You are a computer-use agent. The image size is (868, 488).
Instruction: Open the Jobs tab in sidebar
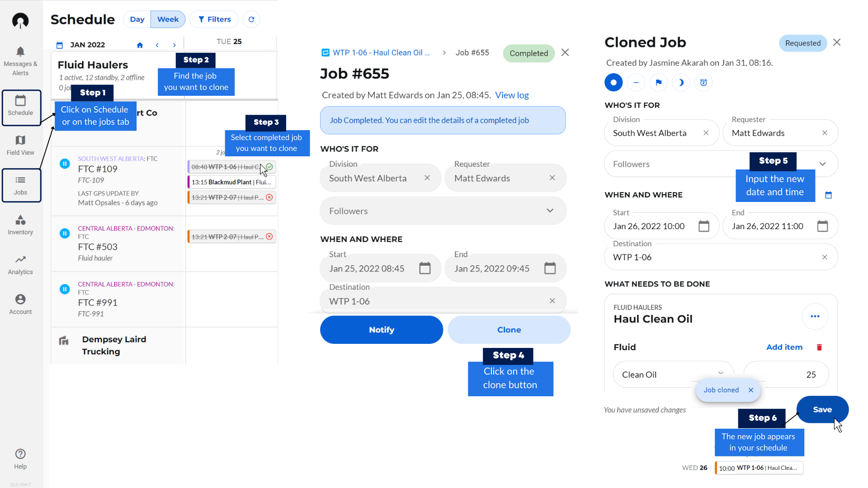pos(21,185)
